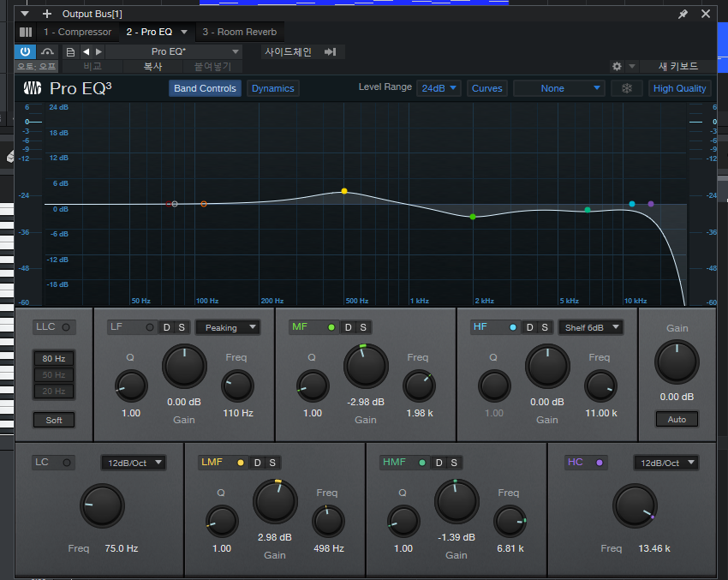
Task: Show the Band Controls view
Action: 205,88
